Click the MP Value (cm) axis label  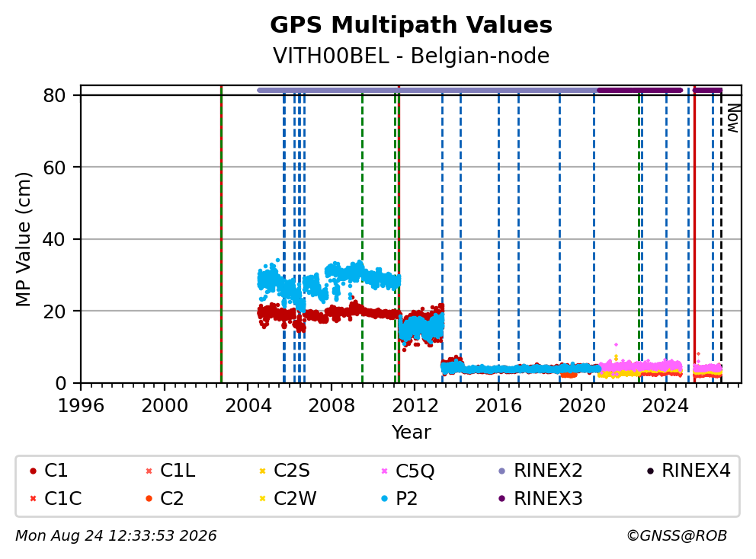pos(23,239)
